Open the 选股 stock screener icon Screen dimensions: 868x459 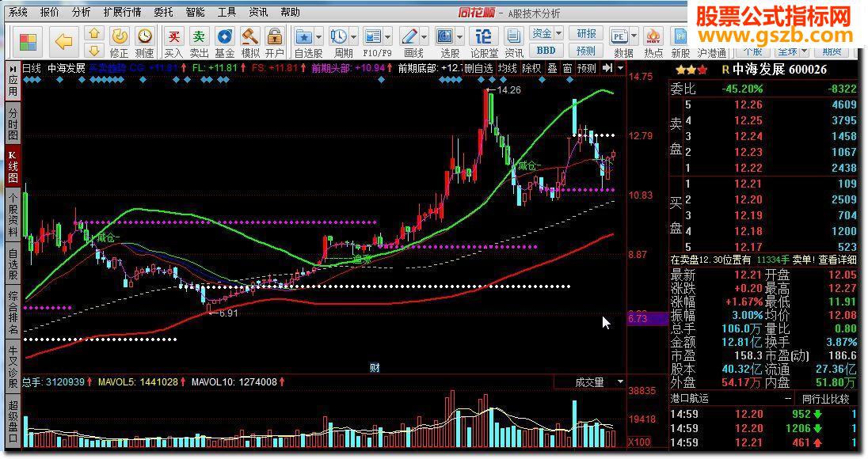point(444,36)
